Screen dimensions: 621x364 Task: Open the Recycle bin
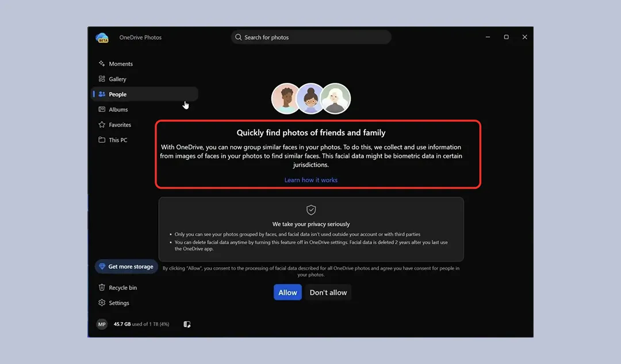123,288
